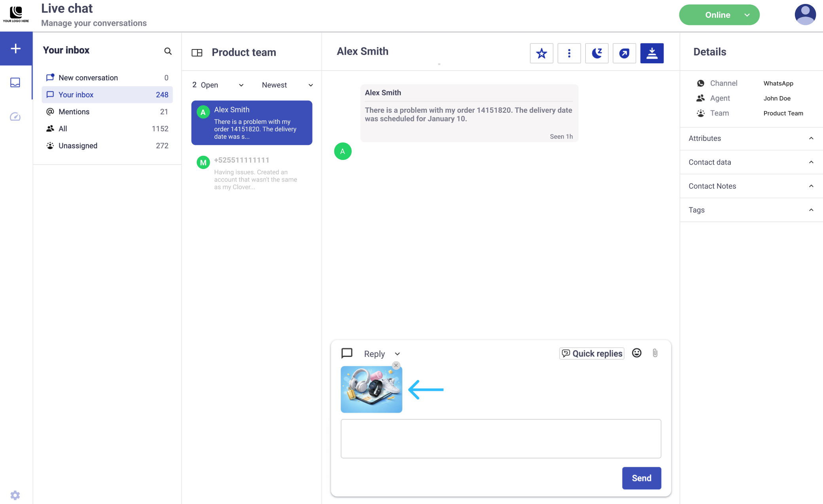Click the plus new item button
823x504 pixels.
16,48
